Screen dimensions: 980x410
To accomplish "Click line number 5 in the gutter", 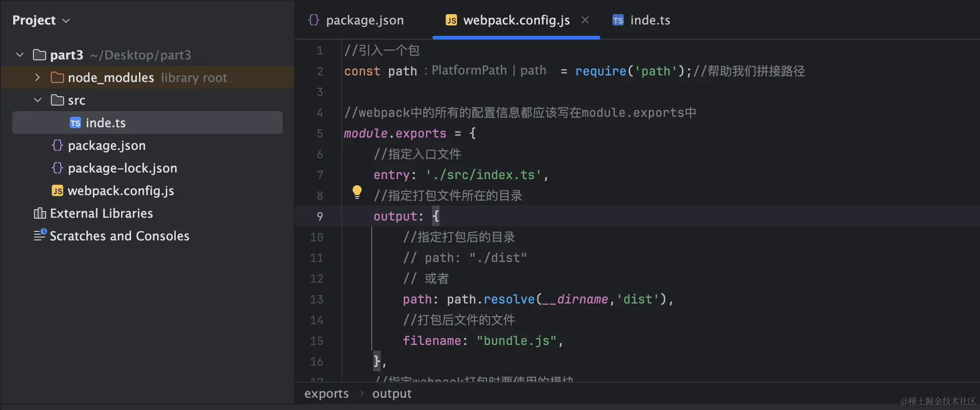I will click(x=320, y=133).
